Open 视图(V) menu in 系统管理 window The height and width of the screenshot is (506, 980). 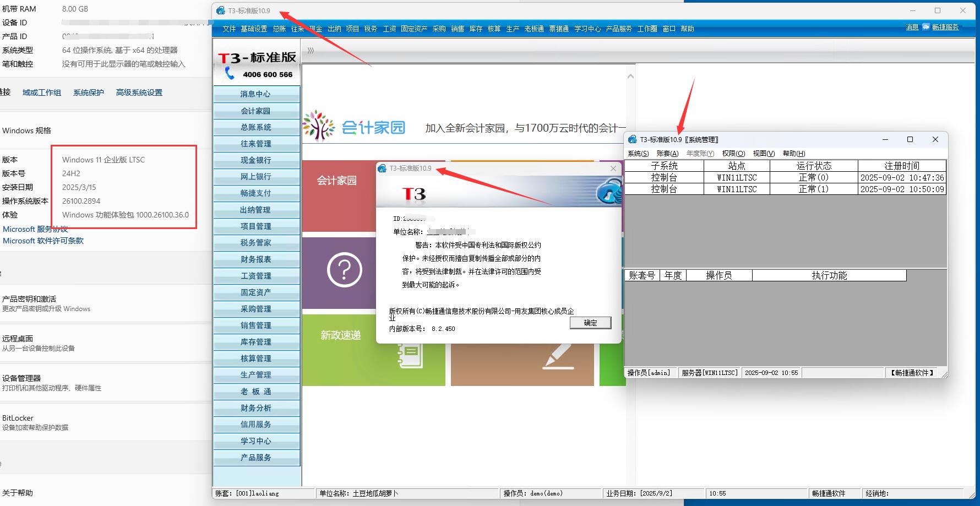764,154
